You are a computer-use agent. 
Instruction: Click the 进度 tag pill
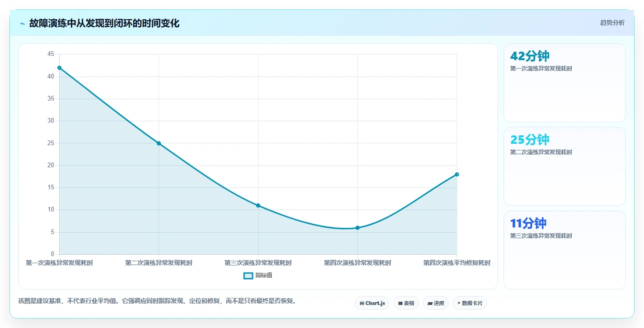click(436, 303)
